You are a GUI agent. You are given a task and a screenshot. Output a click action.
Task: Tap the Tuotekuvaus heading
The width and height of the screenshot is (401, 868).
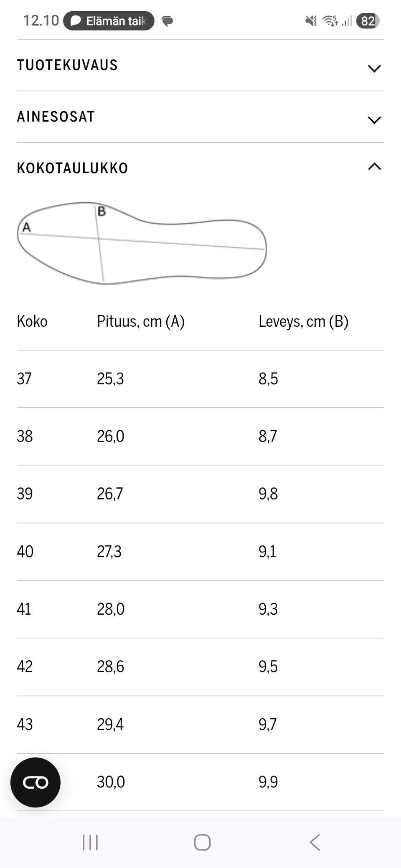pos(67,66)
